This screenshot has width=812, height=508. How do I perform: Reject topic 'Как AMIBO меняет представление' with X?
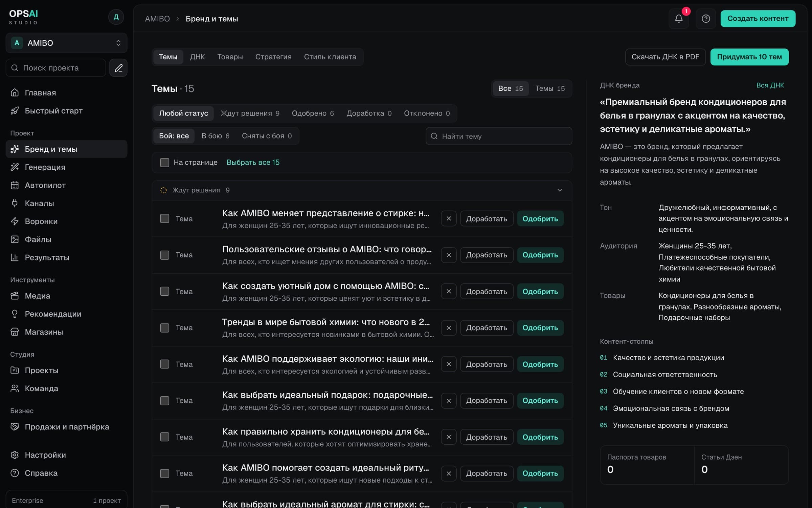[x=449, y=219]
